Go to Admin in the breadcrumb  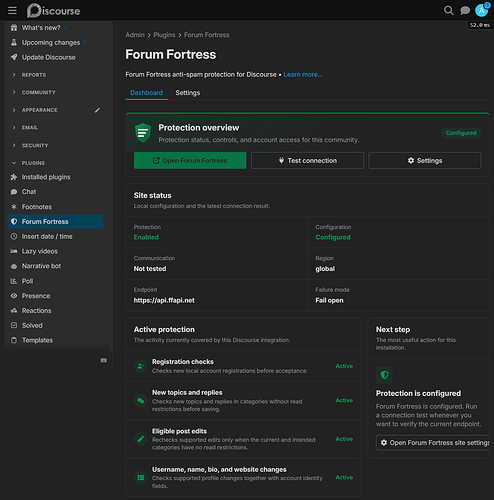(135, 35)
